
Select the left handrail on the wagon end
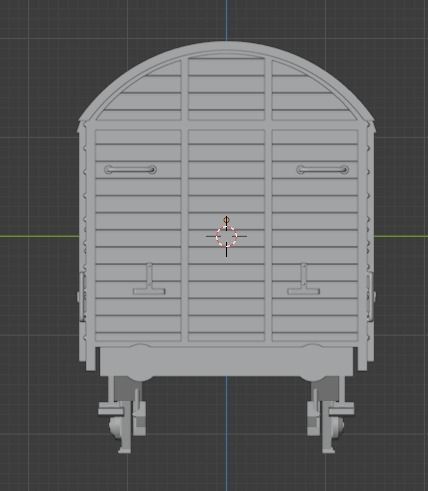point(130,170)
